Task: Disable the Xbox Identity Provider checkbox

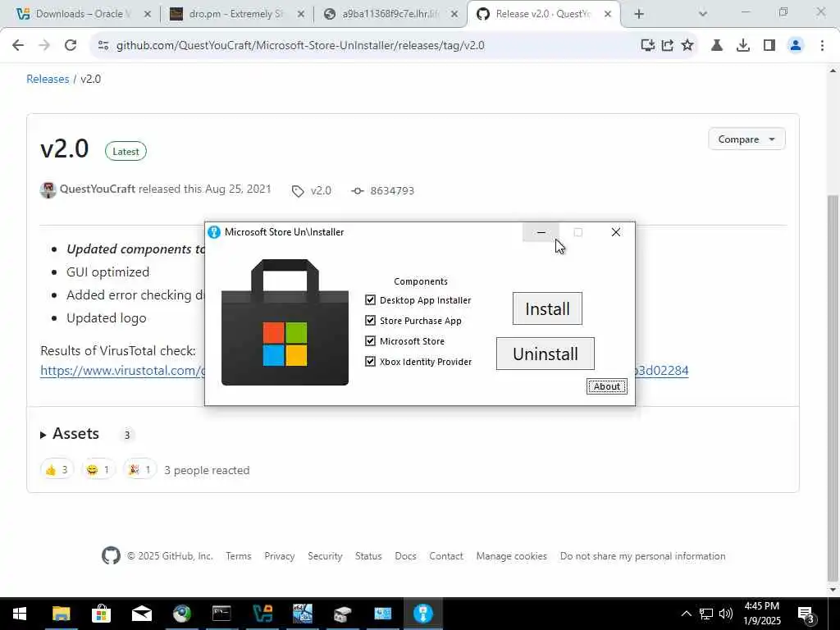Action: (370, 361)
